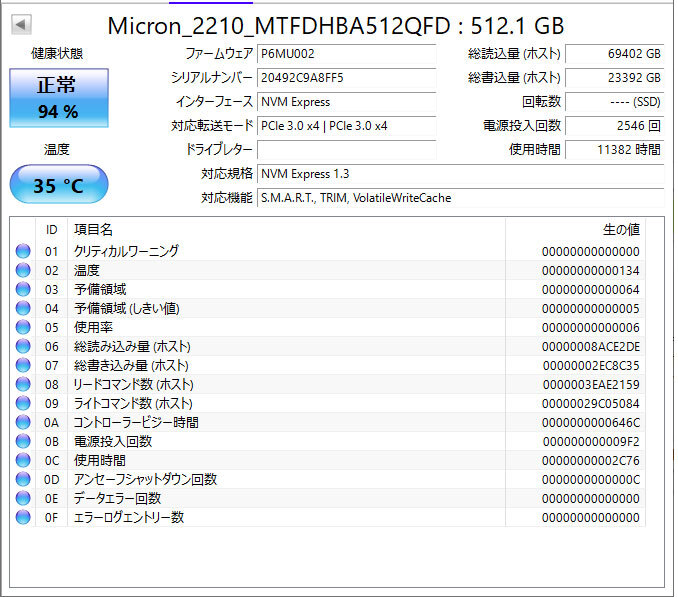Viewport: 678px width, 597px height.
Task: Click status orb for row 0A コントローラービジー時間
Action: [x=23, y=422]
